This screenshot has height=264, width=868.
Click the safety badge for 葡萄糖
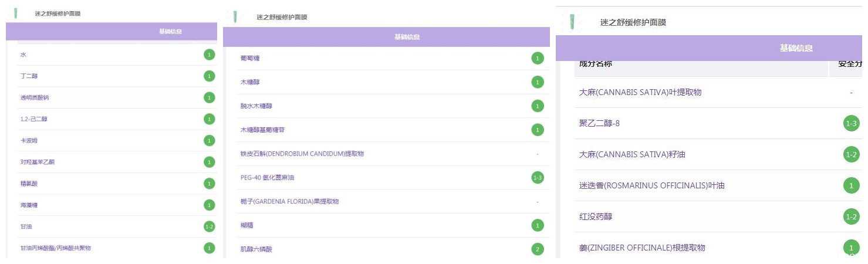pyautogui.click(x=537, y=58)
